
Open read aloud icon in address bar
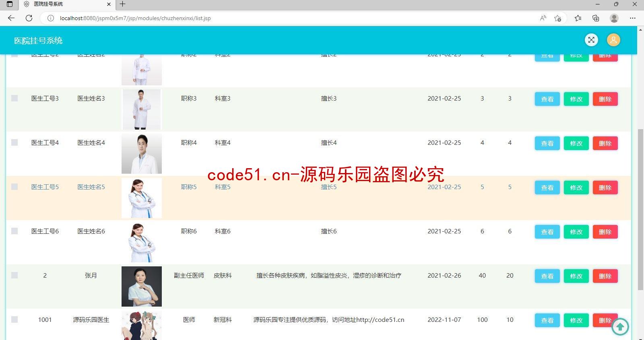point(543,18)
